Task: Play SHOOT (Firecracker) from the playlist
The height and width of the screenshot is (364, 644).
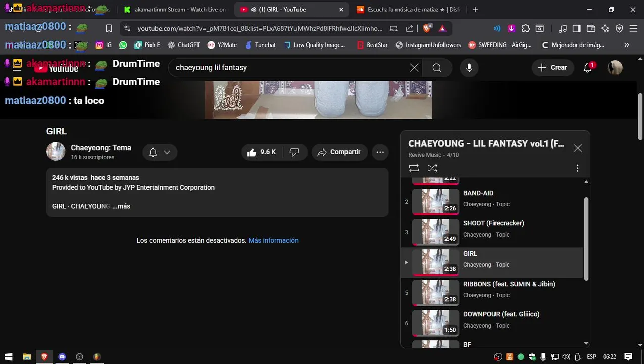Action: 492,232
